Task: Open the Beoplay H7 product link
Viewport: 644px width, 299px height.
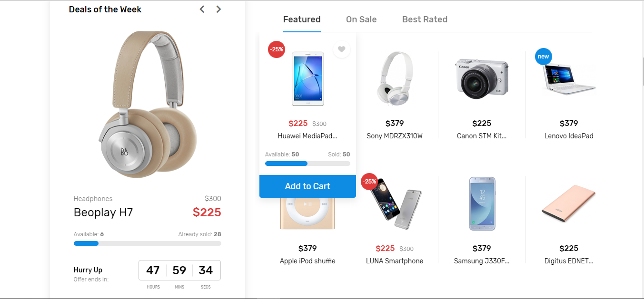Action: (x=103, y=212)
